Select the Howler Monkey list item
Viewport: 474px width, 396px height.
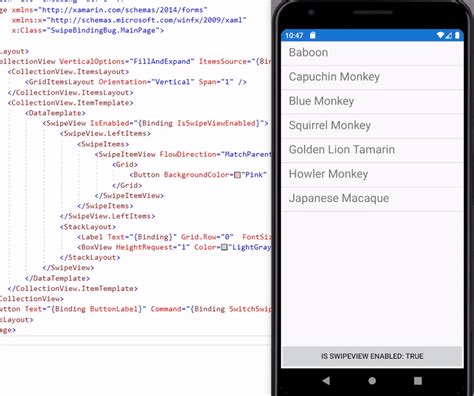click(x=372, y=174)
